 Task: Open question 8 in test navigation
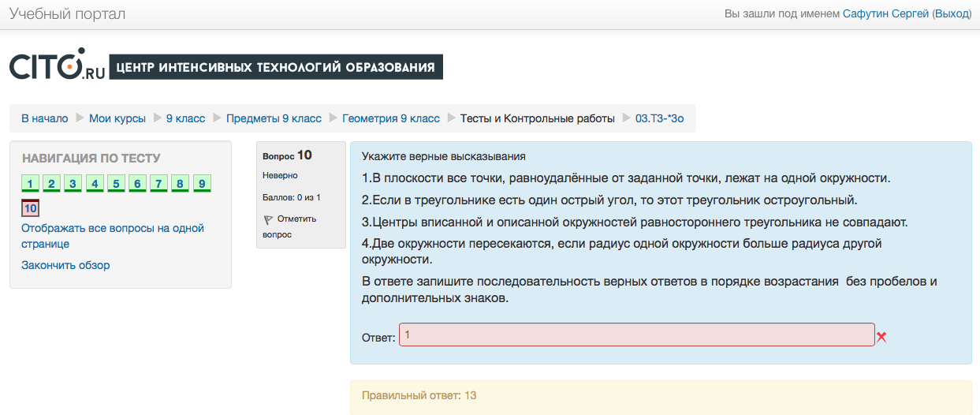[181, 184]
